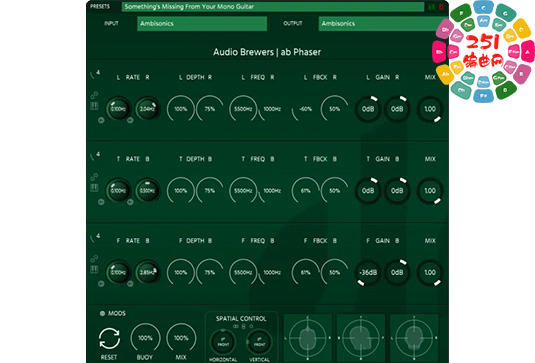Click the small circle icon under SPATIAL CONTROL
This screenshot has width=535, height=363.
tap(251, 326)
